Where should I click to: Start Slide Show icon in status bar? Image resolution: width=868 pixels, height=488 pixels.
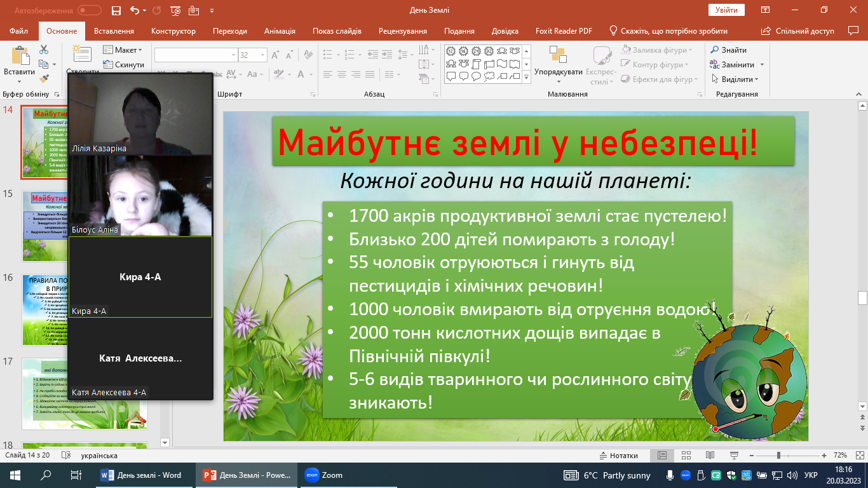(734, 456)
